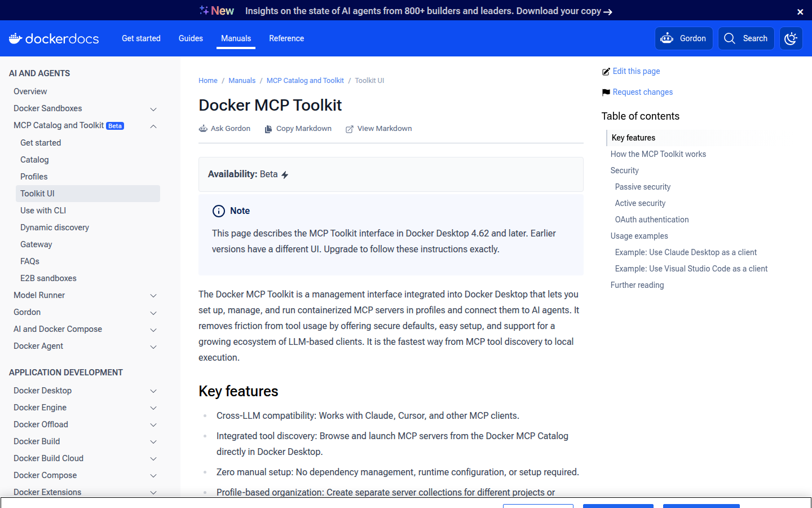
Task: Click the Ask Gordon text button
Action: [231, 129]
